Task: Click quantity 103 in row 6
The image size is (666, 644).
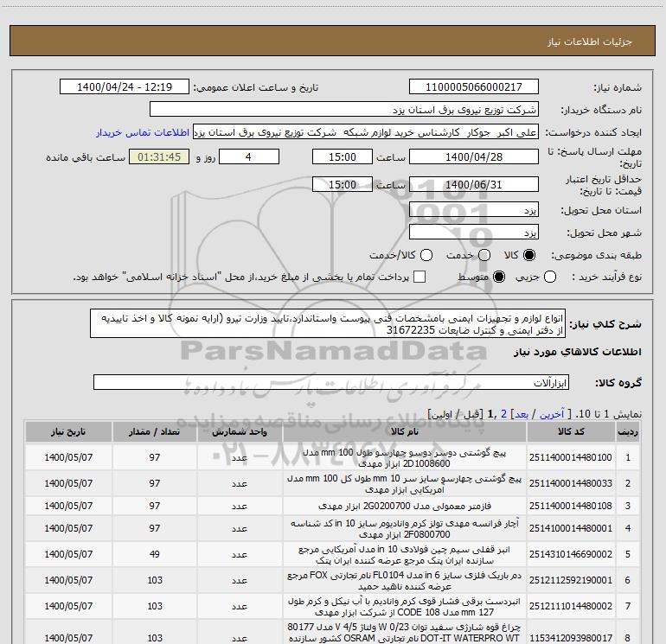Action: [x=155, y=580]
